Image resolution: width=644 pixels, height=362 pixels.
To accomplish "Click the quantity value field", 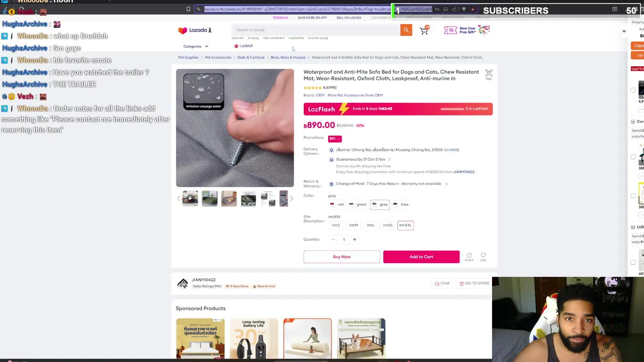I will click(x=344, y=240).
